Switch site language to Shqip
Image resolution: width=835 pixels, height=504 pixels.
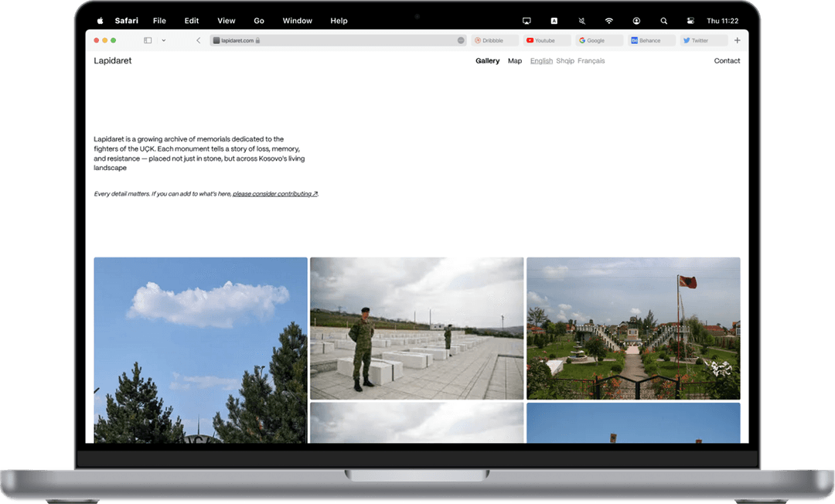565,61
